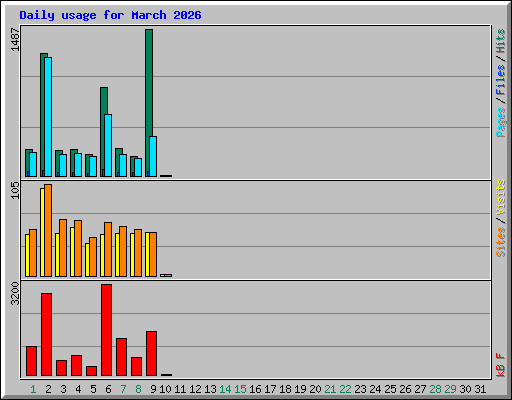The height and width of the screenshot is (400, 512).
Task: Click the day 27 x-axis label
Action: click(x=420, y=389)
